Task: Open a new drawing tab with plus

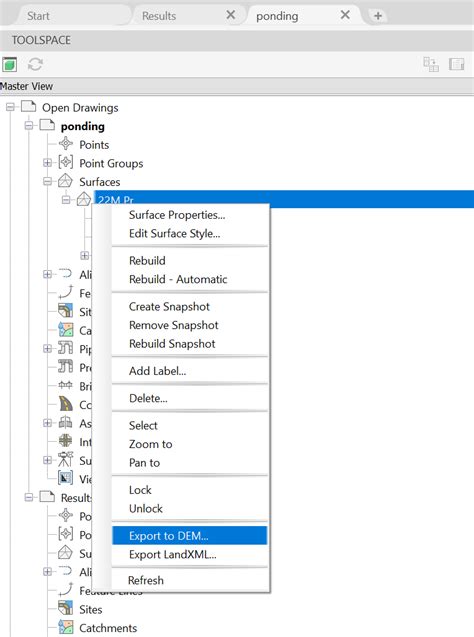Action: (x=378, y=16)
